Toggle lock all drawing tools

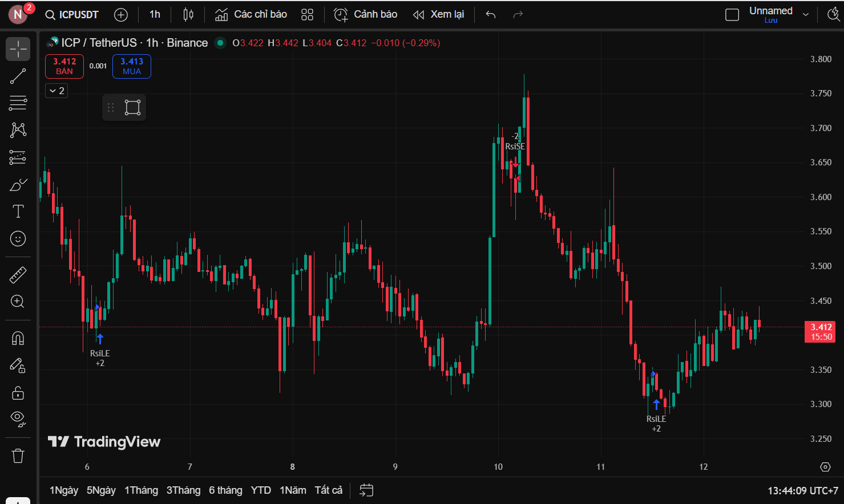tap(18, 393)
